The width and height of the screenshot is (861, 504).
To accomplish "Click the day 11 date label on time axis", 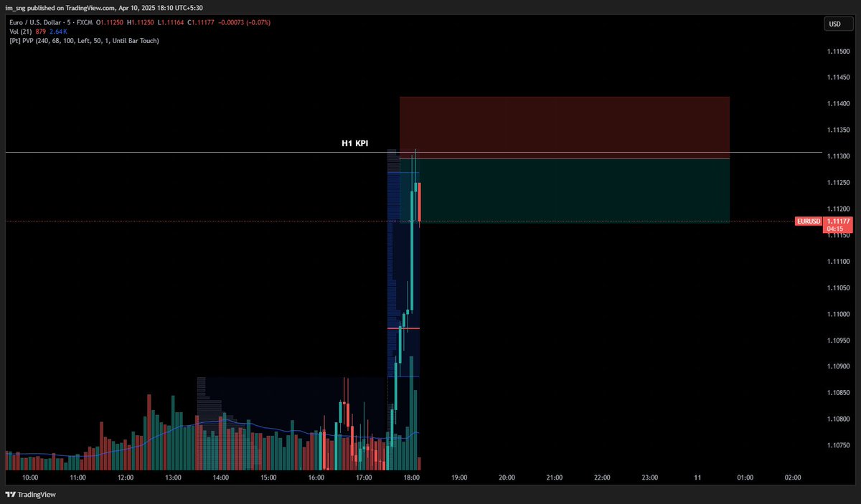I will click(697, 477).
